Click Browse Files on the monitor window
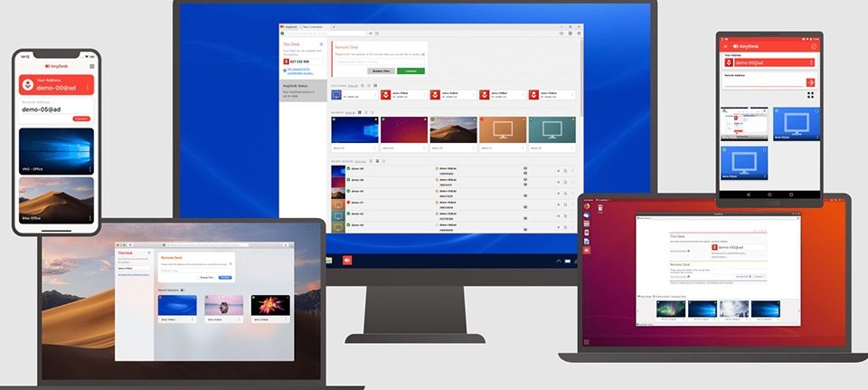 381,71
